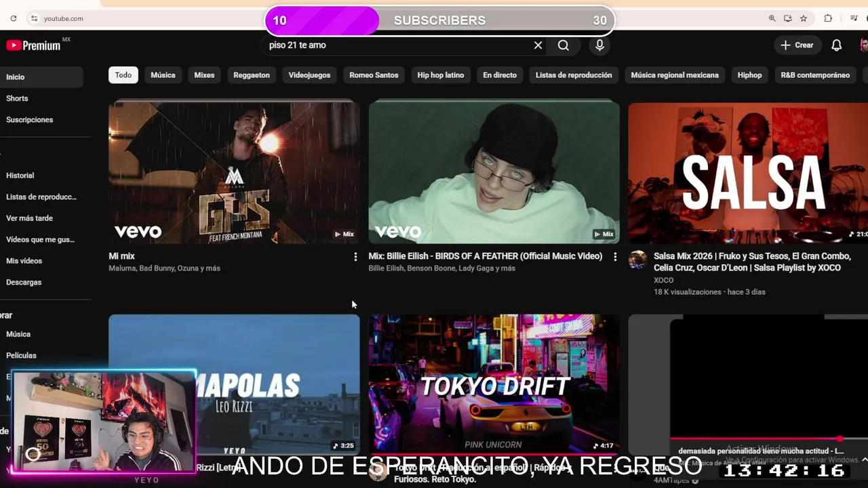
Task: Open the Maluma GPS Mi mix thumbnail
Action: [x=234, y=171]
